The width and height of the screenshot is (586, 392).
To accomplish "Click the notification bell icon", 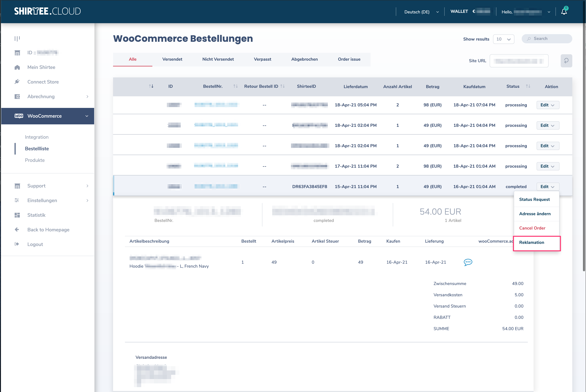I will pyautogui.click(x=564, y=11).
